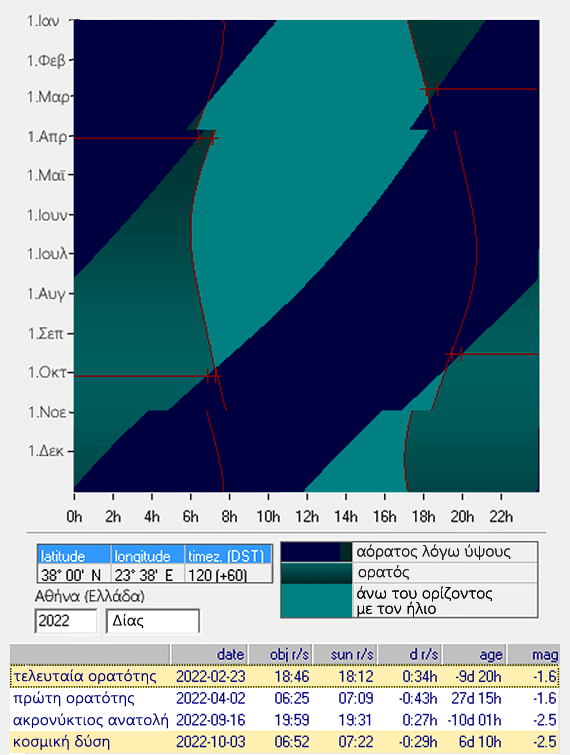Select the ακρονύκτιος ανατολή row

click(285, 719)
